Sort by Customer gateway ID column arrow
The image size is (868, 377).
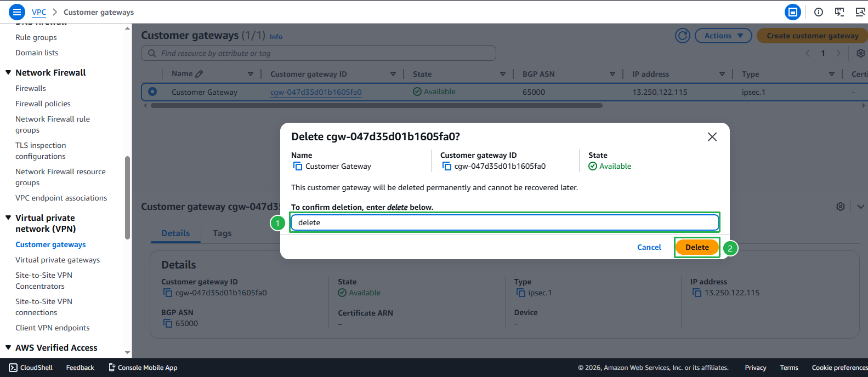[393, 74]
